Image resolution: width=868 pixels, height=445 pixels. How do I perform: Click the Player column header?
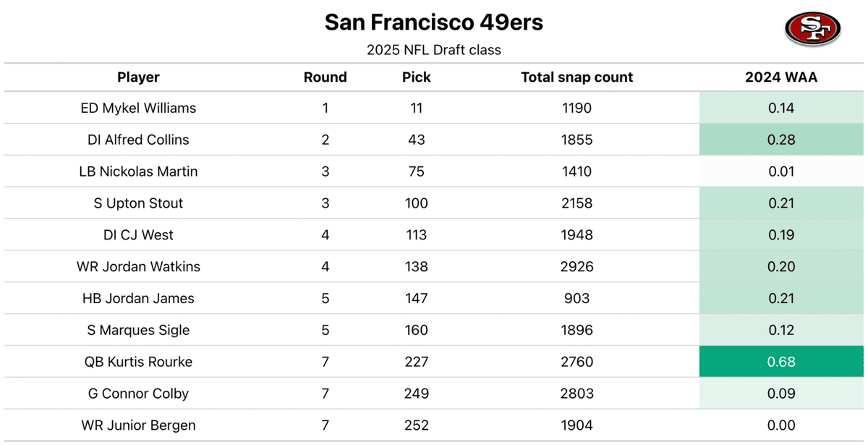138,77
